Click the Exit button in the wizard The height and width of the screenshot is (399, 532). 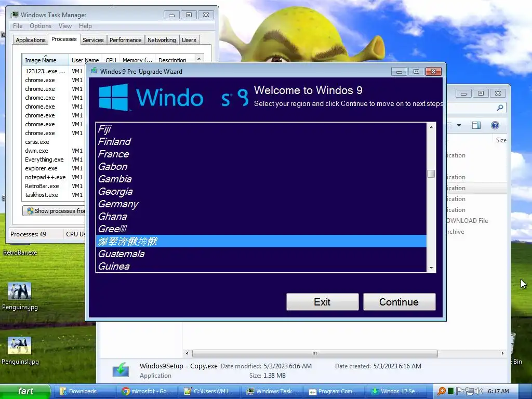(322, 302)
